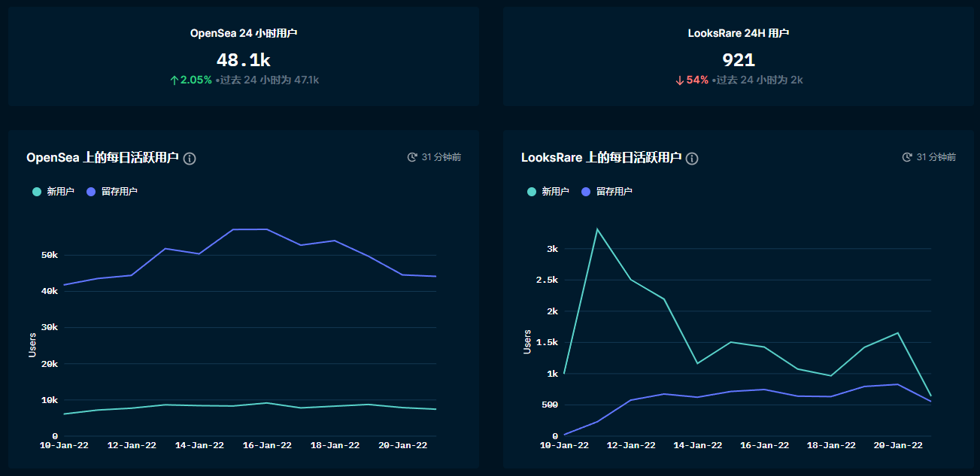Click the 48.1k user count value
This screenshot has width=980, height=476.
(x=244, y=60)
